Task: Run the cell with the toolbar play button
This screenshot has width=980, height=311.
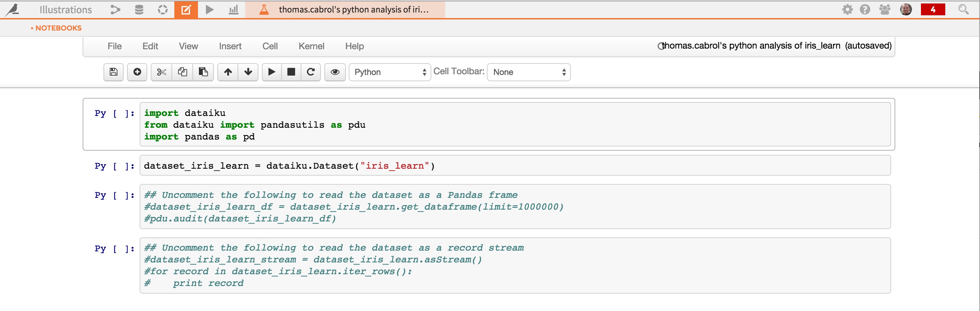Action: 272,72
